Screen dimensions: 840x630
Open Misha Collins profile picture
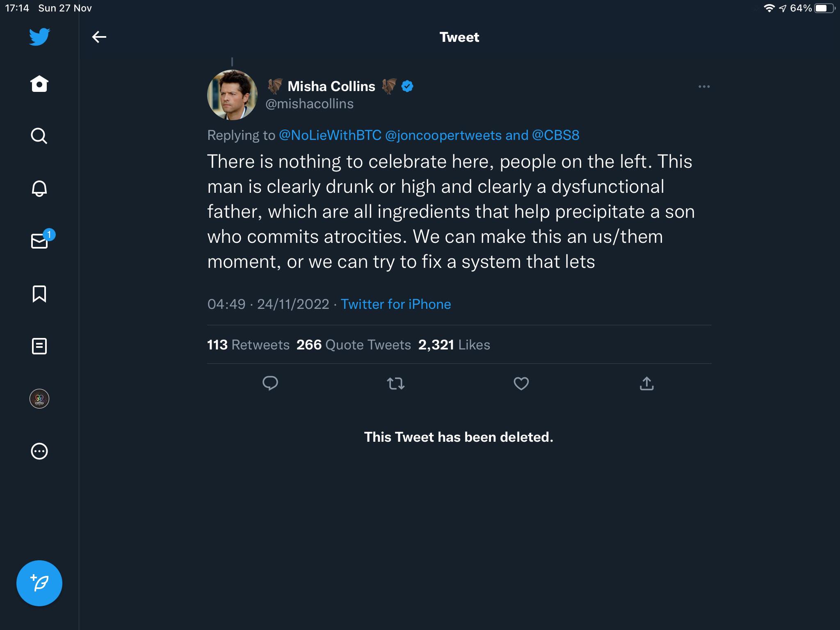233,95
